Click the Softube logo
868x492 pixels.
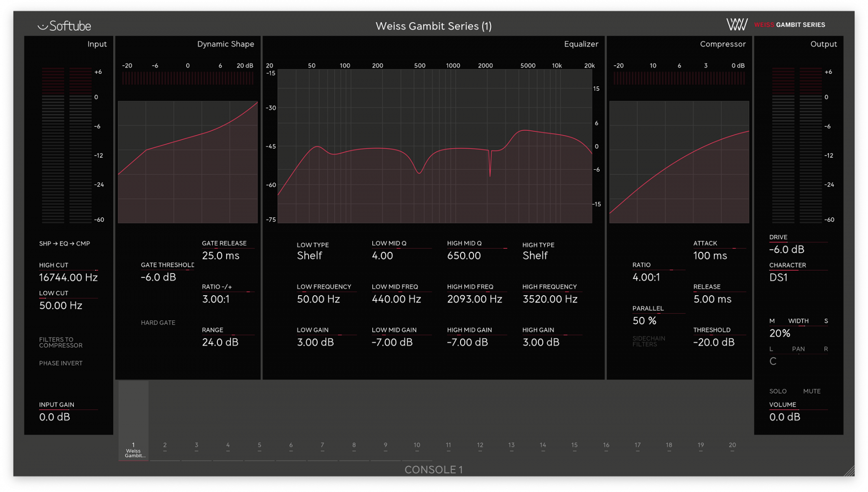(64, 26)
